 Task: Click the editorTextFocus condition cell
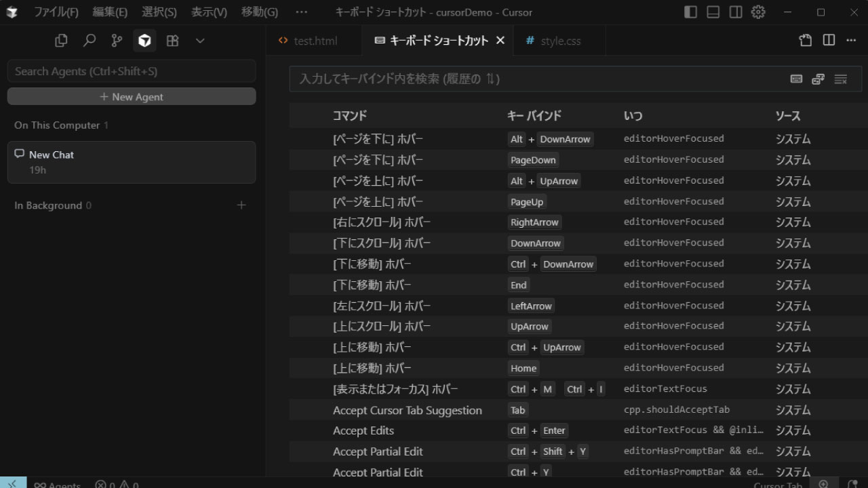[x=665, y=389]
